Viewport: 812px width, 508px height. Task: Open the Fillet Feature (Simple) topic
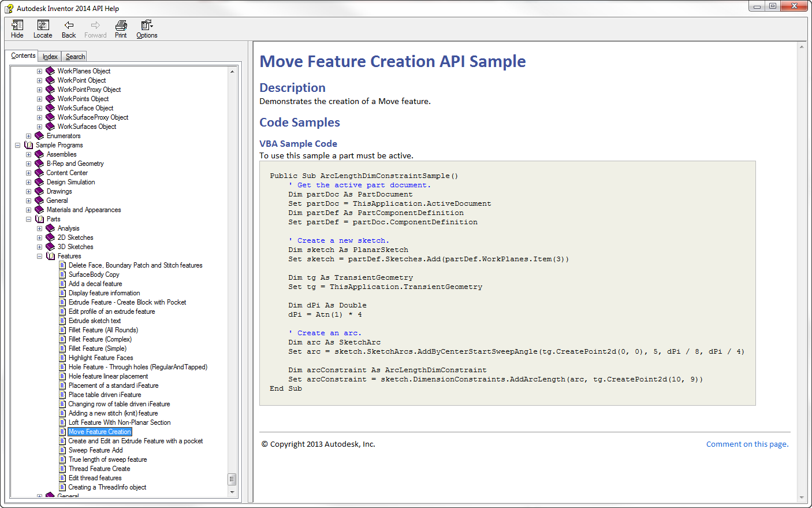click(x=98, y=348)
